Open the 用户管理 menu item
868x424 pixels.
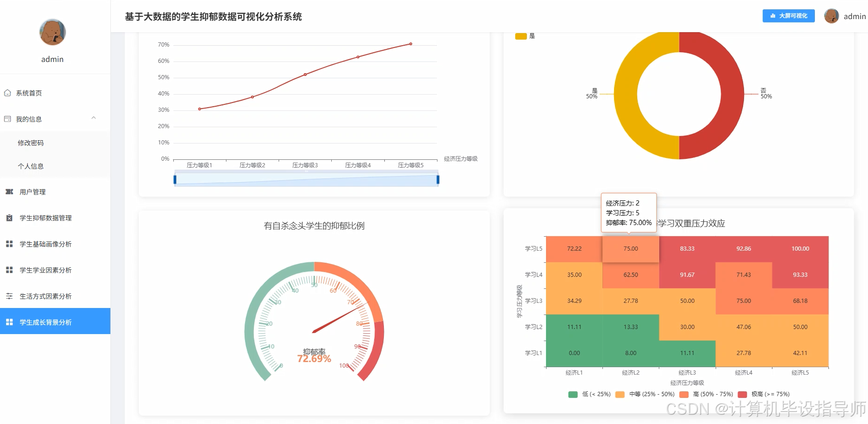55,191
